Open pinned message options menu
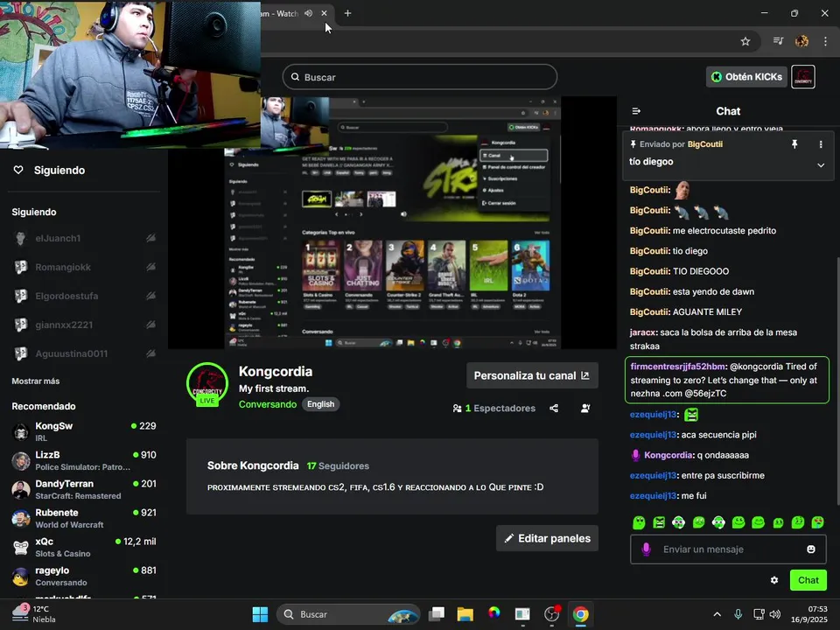The height and width of the screenshot is (630, 840). click(821, 144)
